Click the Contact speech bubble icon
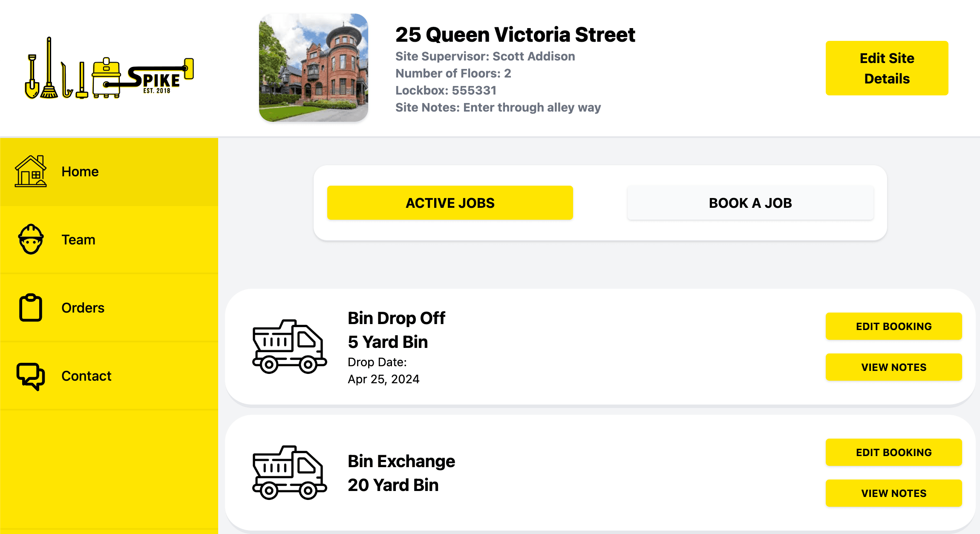 pyautogui.click(x=31, y=376)
